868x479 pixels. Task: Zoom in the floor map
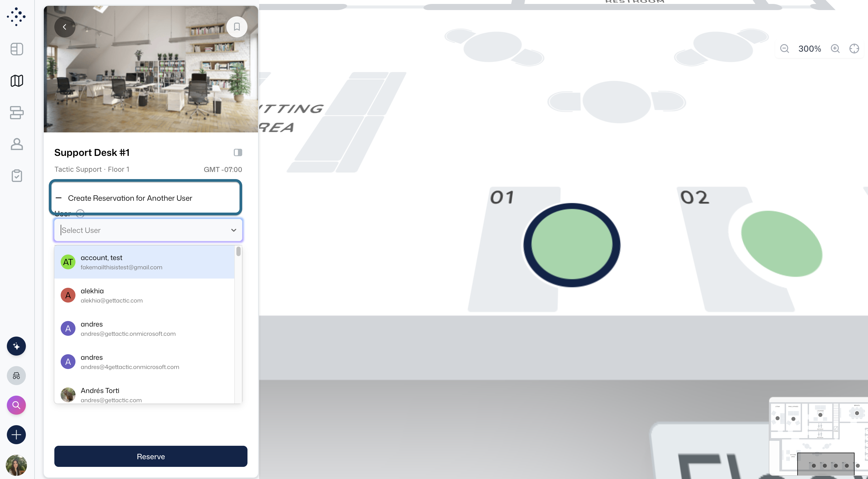pyautogui.click(x=835, y=49)
